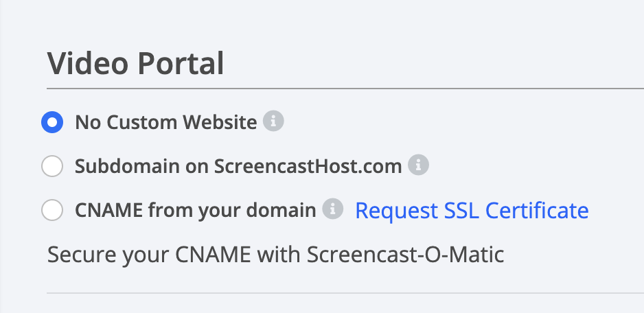The image size is (644, 313).
Task: Click the divider below the CNAME description
Action: point(345,293)
